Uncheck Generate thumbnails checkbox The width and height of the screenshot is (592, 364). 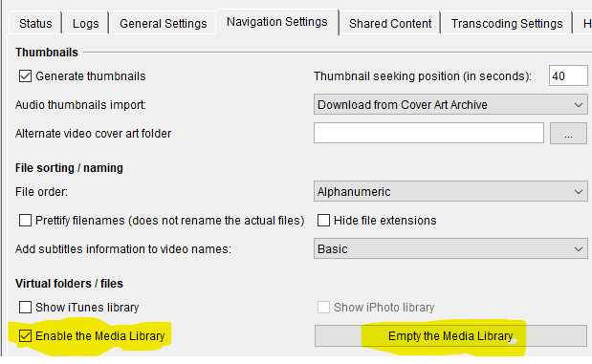pyautogui.click(x=25, y=76)
